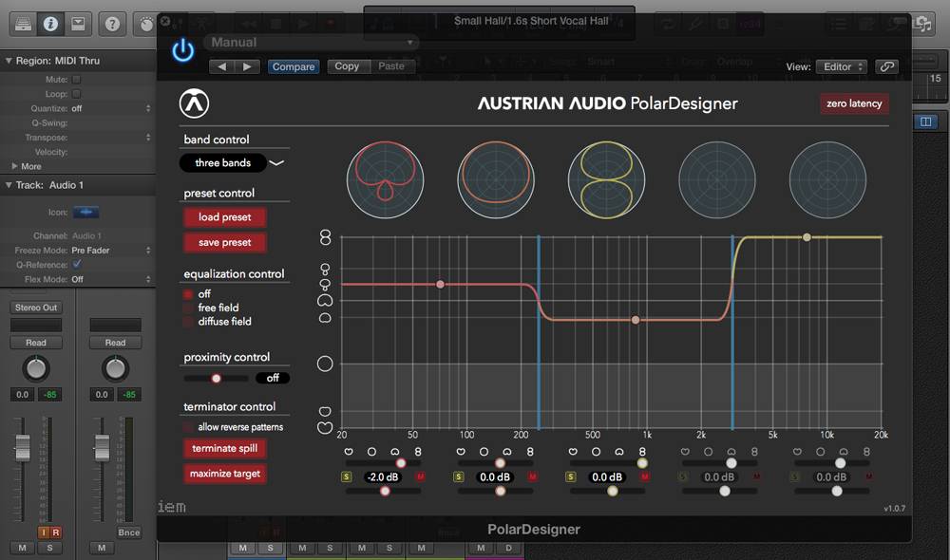Screen dimensions: 950x560
Task: Click the blue panel icon right of plugin
Action: (x=925, y=121)
